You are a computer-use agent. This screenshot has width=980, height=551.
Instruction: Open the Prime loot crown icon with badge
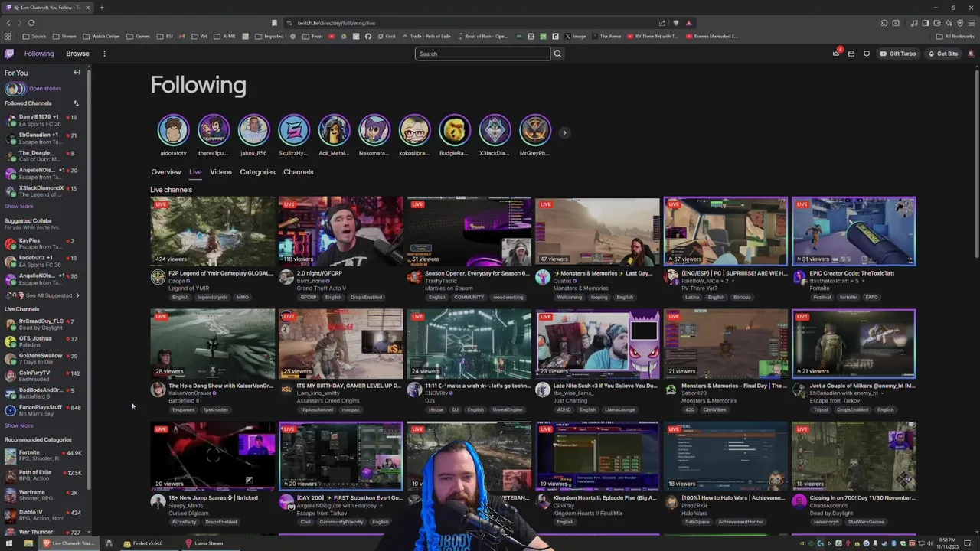coord(836,54)
